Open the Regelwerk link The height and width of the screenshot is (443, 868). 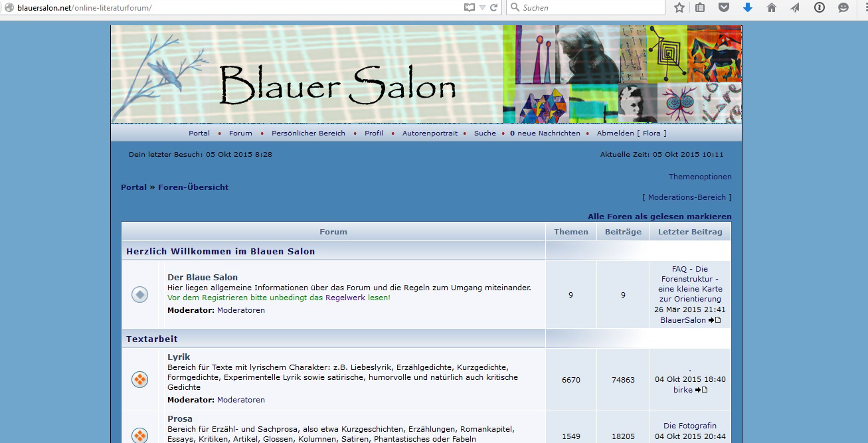point(345,298)
